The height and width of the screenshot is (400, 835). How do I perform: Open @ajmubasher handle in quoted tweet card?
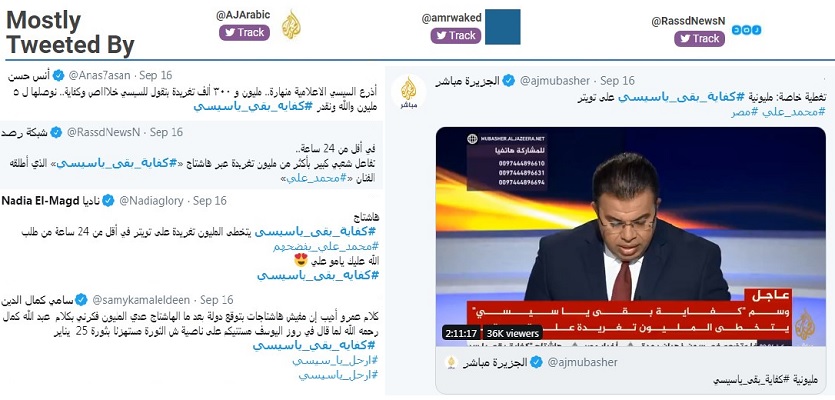pyautogui.click(x=582, y=362)
